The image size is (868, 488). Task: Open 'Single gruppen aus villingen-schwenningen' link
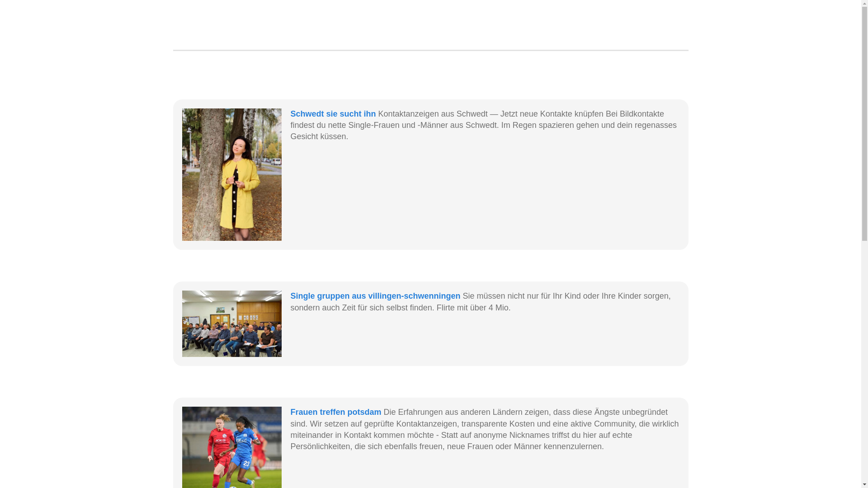tap(375, 296)
